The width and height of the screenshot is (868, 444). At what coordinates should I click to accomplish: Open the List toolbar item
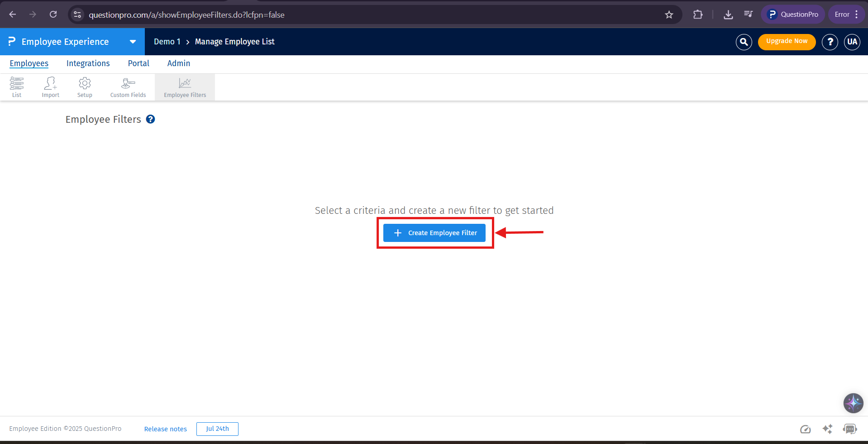pos(17,87)
